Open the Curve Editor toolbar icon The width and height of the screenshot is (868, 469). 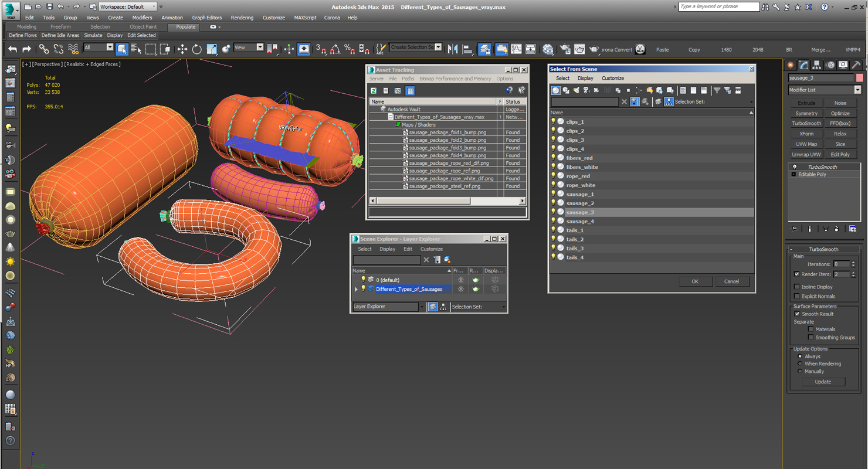(517, 49)
